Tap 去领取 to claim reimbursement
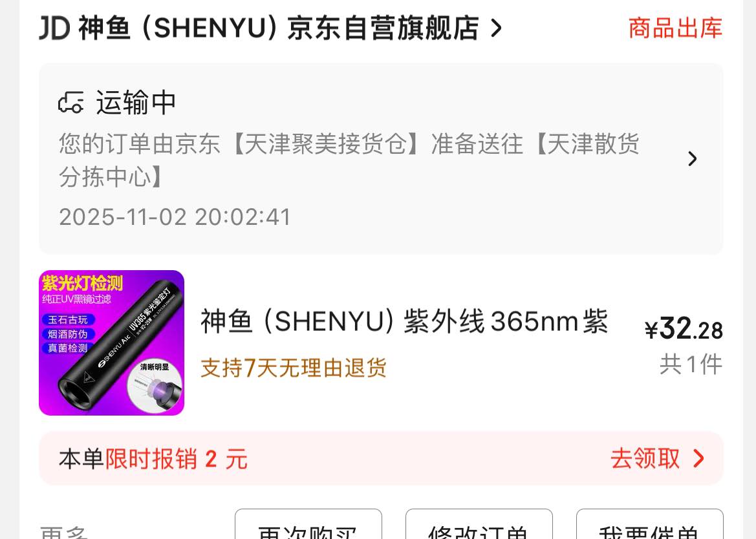The height and width of the screenshot is (539, 756). pos(645,458)
